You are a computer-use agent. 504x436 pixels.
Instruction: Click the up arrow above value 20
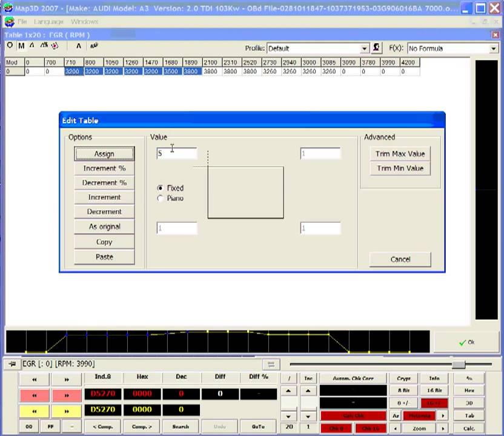tap(288, 391)
